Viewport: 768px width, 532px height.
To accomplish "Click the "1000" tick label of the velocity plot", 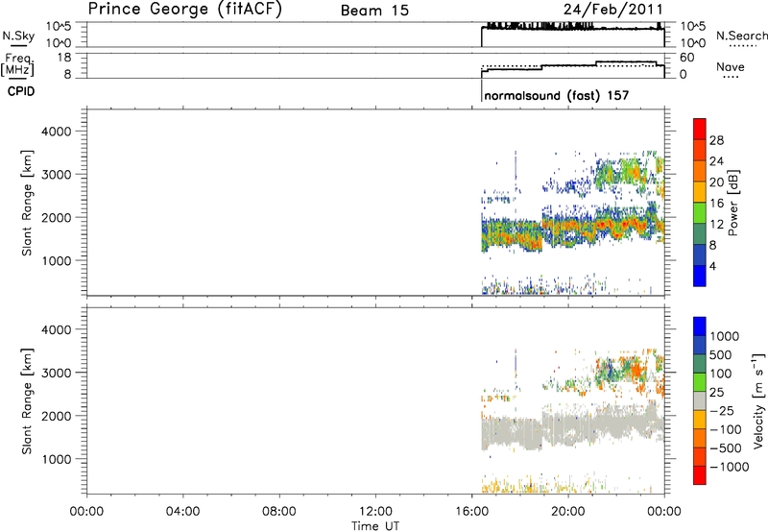I will click(x=57, y=459).
